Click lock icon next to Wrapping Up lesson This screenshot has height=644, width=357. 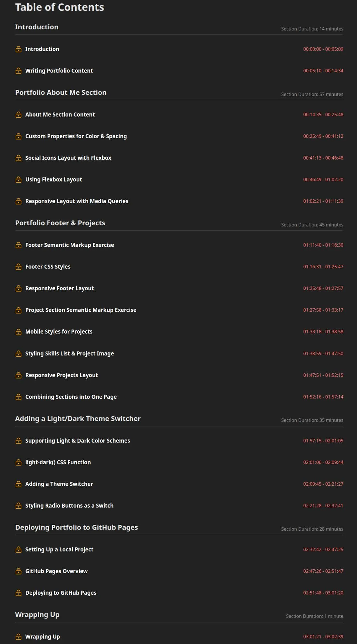[x=19, y=637]
